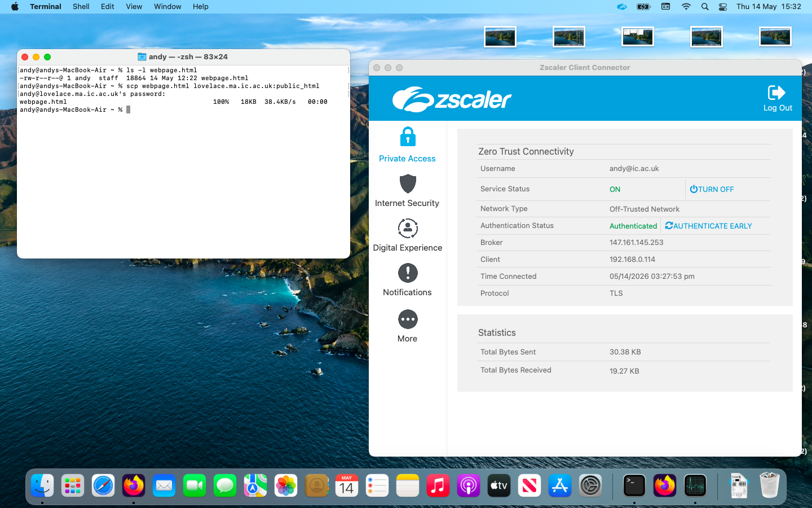
Task: Open the Shell menu
Action: (81, 7)
